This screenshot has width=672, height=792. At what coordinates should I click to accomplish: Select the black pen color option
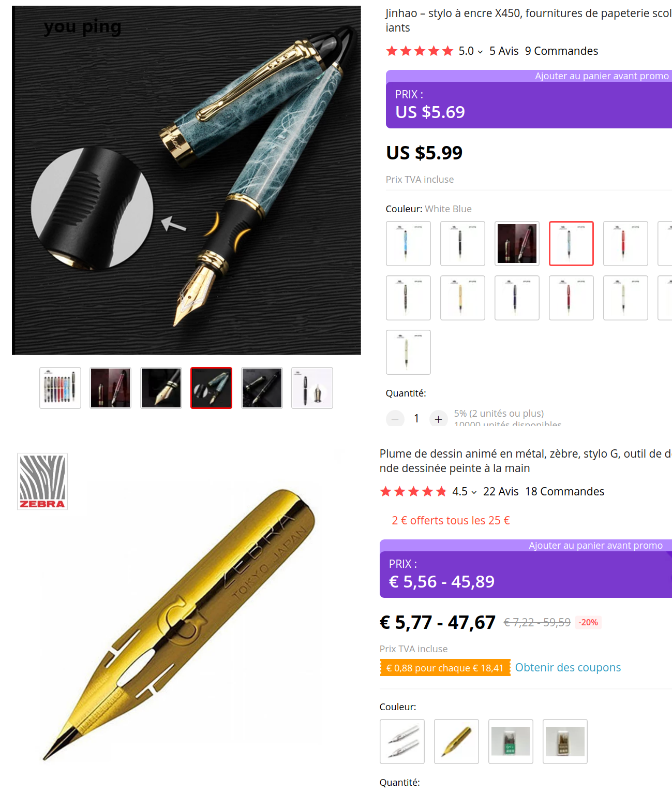462,243
